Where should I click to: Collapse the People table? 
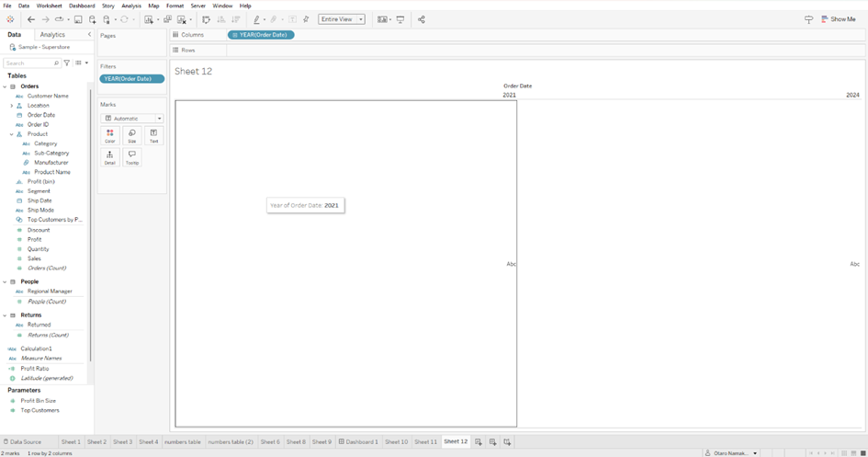tap(5, 281)
